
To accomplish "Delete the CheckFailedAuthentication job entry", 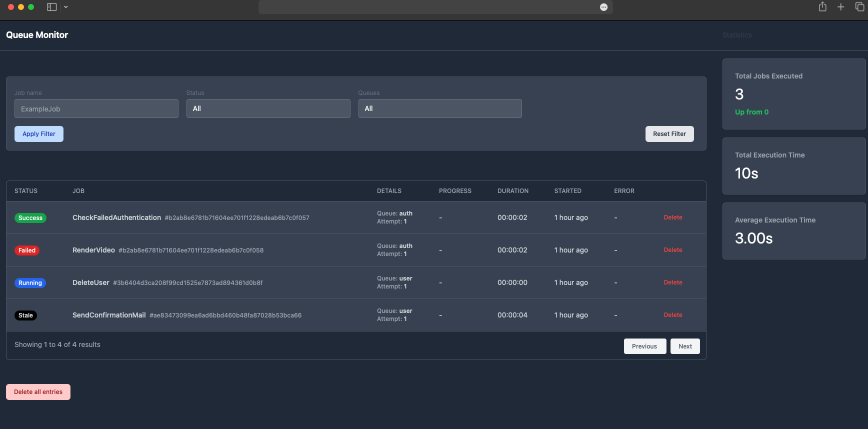I will [x=672, y=217].
